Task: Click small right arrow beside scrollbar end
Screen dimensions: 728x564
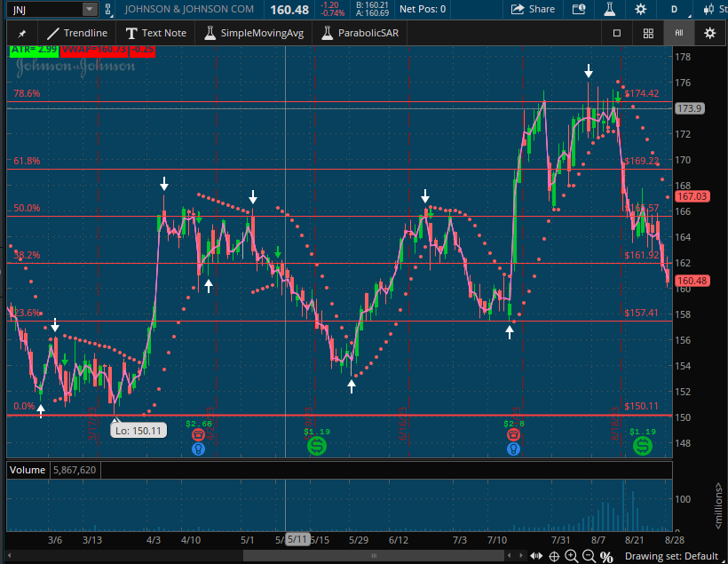Action: click(x=521, y=556)
